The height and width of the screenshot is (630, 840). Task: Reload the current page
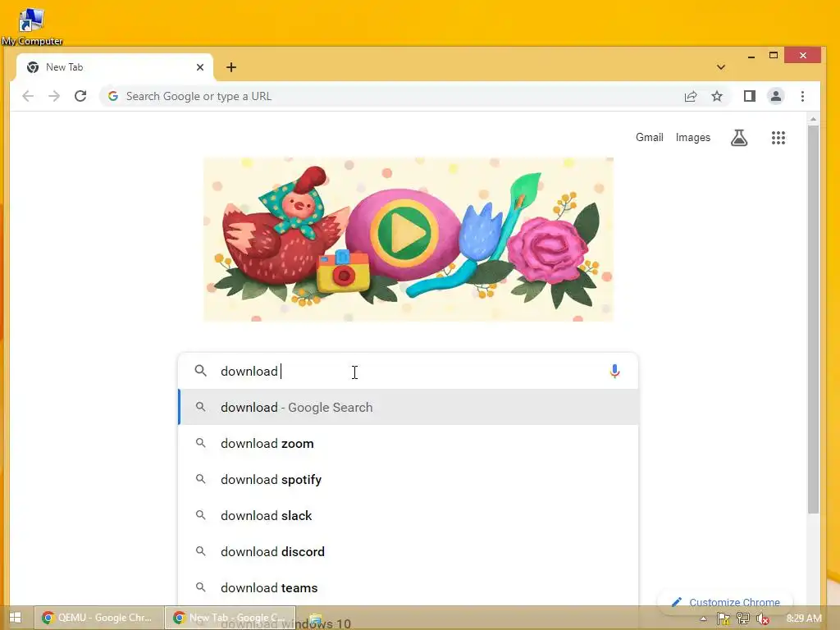point(80,97)
